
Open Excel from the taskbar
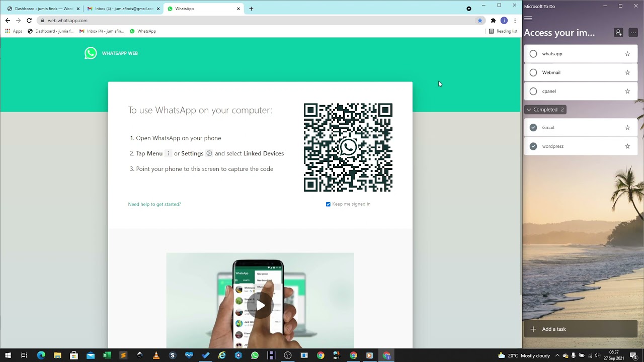[107, 355]
